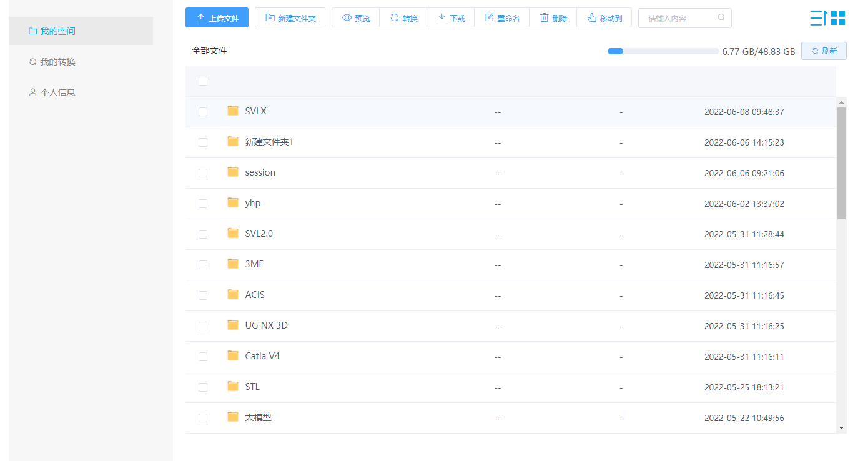Click the delete (删除) trash icon
This screenshot has width=868, height=461.
544,18
